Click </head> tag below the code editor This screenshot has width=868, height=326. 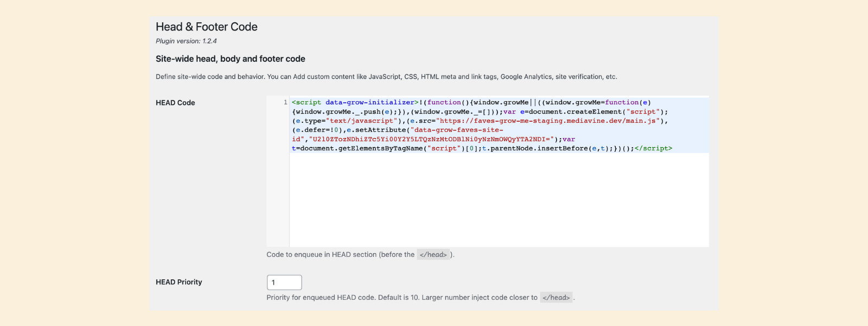pyautogui.click(x=433, y=255)
